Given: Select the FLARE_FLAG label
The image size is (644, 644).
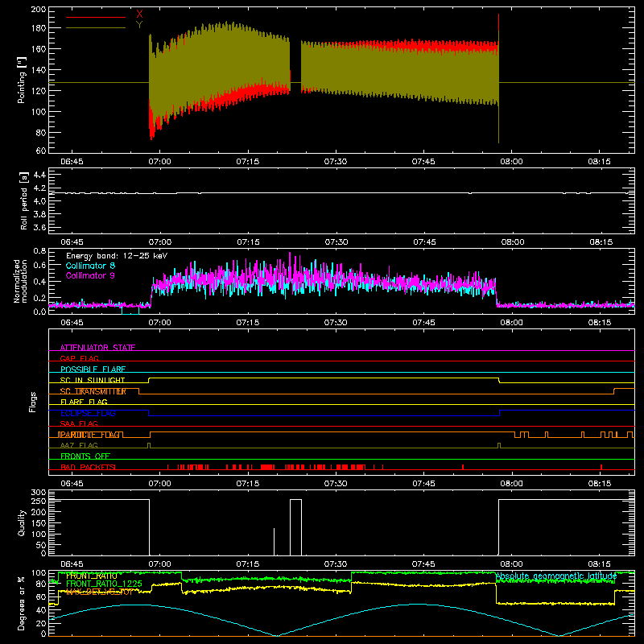Looking at the screenshot, I should coord(84,402).
